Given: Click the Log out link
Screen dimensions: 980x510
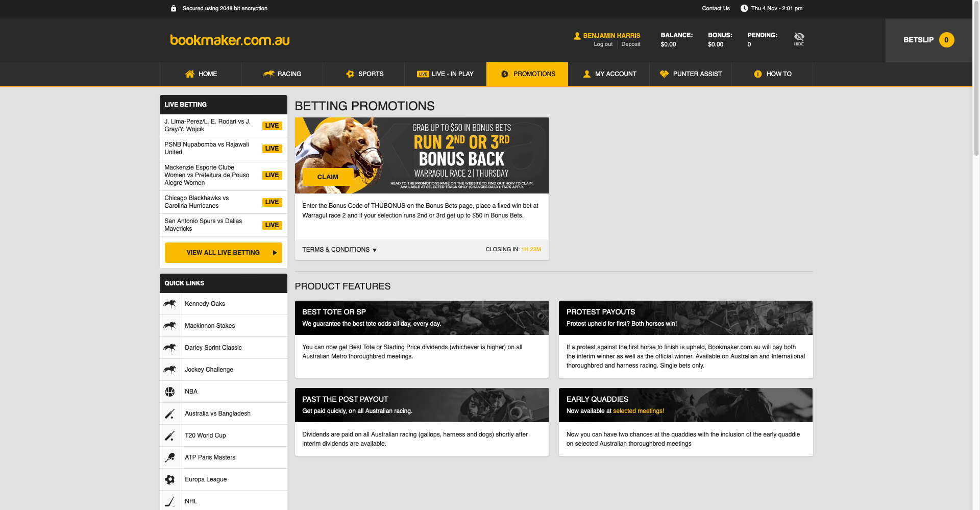Looking at the screenshot, I should pyautogui.click(x=603, y=44).
